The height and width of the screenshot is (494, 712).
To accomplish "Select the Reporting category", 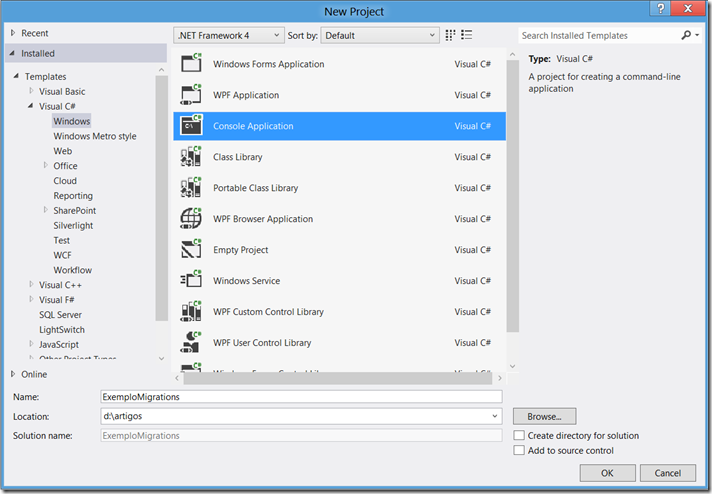I will click(73, 195).
